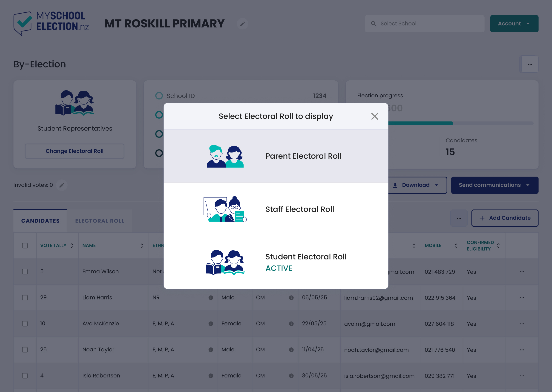
Task: Edit invalid votes with the pencil icon
Action: [62, 185]
